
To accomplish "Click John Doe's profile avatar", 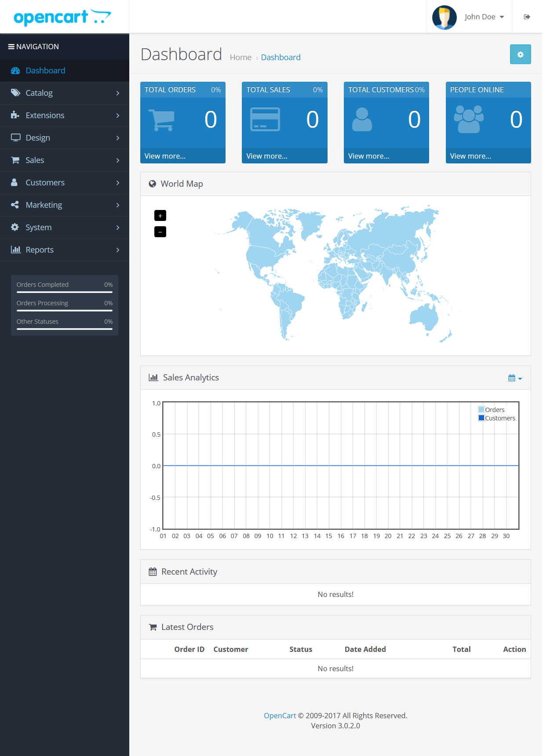I will click(444, 17).
